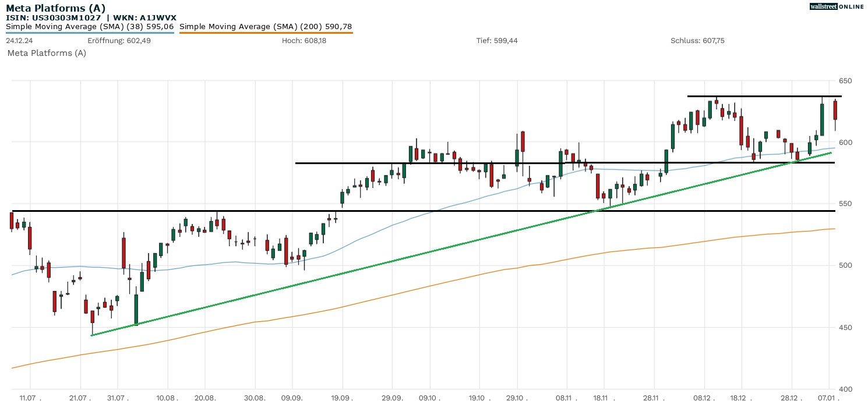Click the 600 price axis label
Viewport: 868px width, 401px height.
(x=845, y=143)
